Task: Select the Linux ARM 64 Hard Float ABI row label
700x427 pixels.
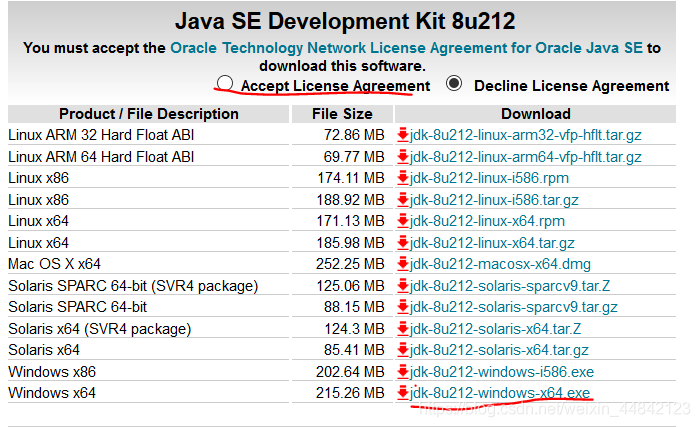Action: coord(101,157)
